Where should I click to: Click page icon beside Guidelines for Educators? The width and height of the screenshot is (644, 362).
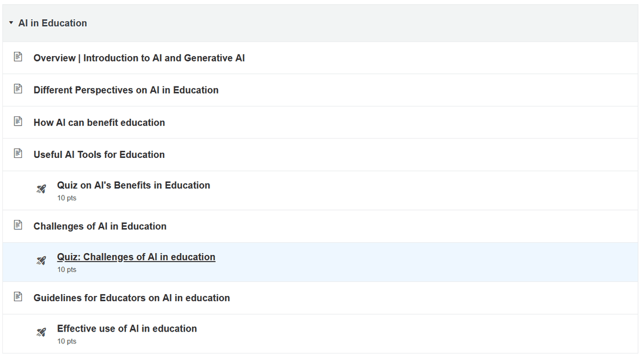18,297
